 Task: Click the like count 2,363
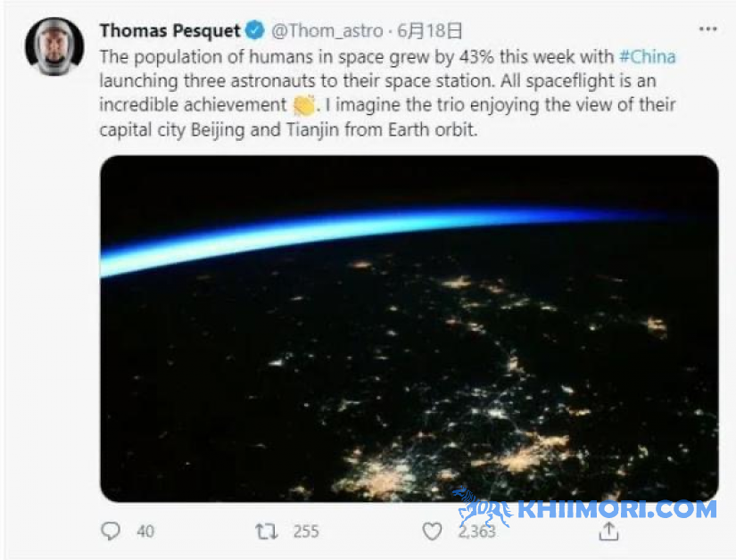(476, 531)
